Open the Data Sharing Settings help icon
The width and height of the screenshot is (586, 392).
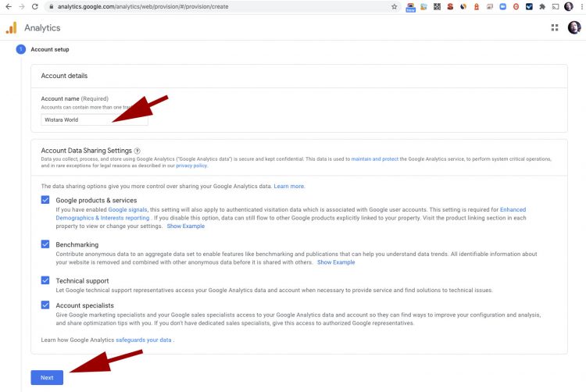pyautogui.click(x=138, y=151)
